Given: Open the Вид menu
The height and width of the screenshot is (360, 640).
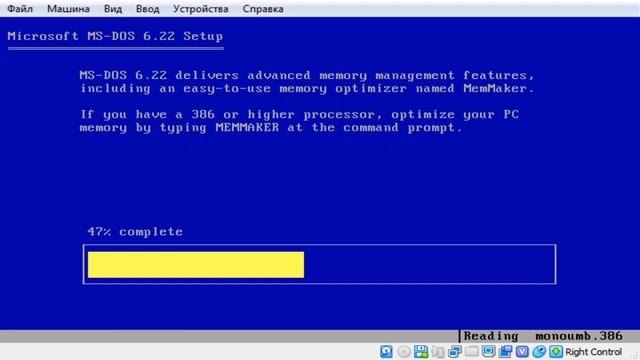Looking at the screenshot, I should click(x=113, y=9).
